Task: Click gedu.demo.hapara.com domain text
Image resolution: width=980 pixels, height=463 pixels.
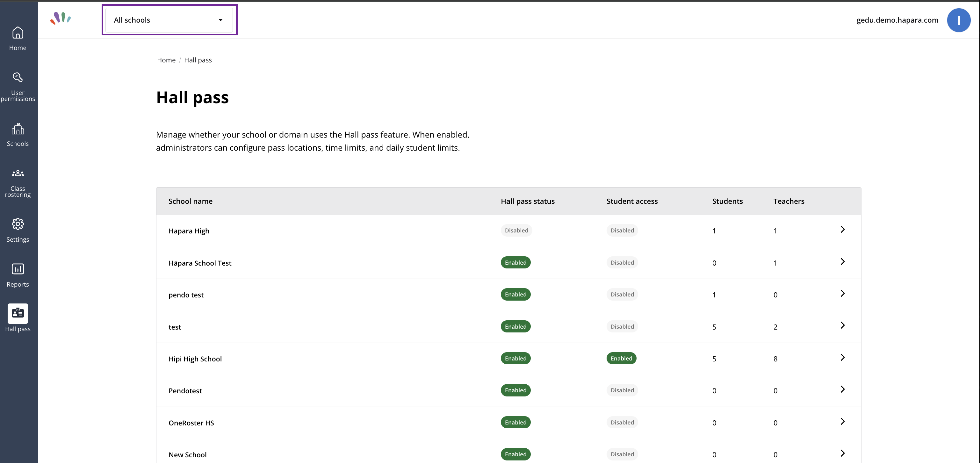Action: [897, 20]
